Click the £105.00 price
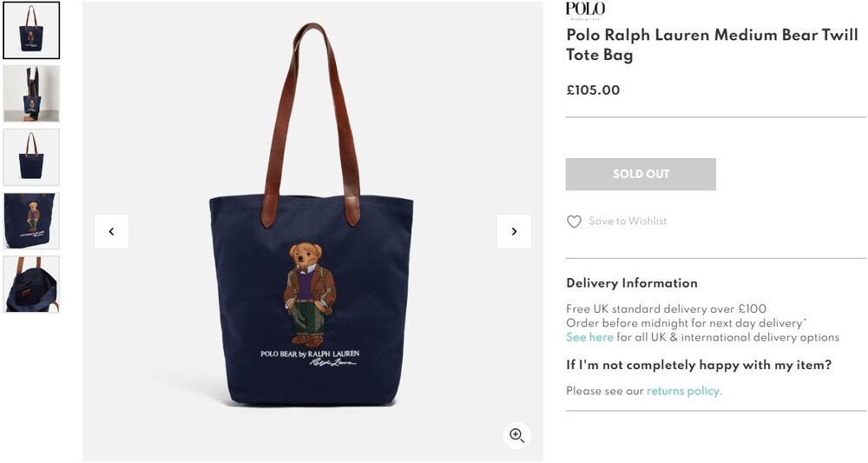 593,90
